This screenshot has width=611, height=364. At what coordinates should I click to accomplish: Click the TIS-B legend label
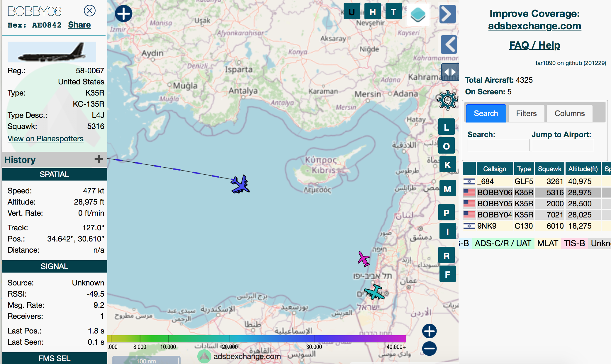pyautogui.click(x=574, y=243)
